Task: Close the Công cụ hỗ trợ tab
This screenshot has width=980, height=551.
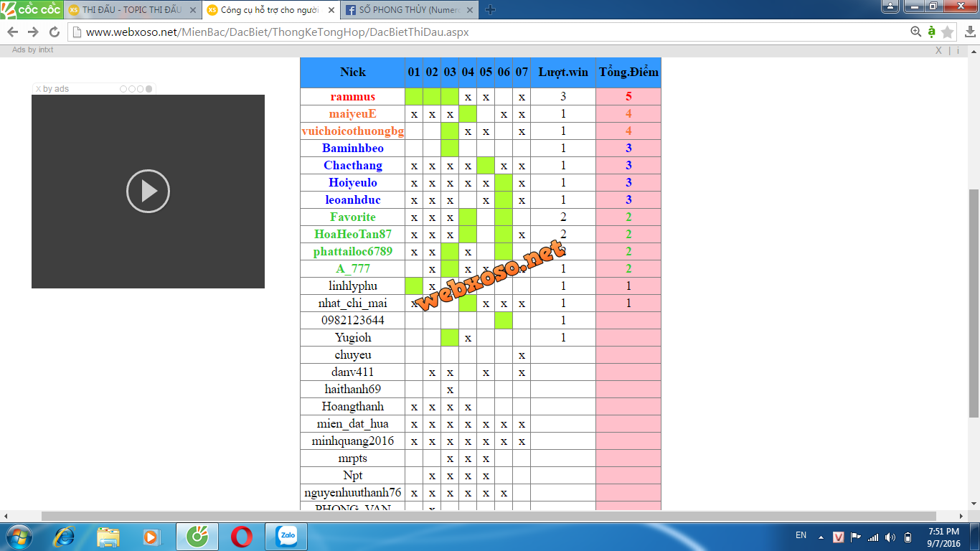Action: pos(331,10)
